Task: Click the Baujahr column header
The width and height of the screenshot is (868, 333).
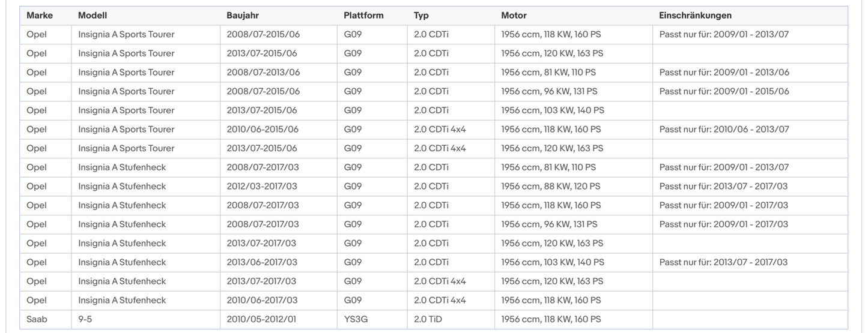Action: [243, 16]
